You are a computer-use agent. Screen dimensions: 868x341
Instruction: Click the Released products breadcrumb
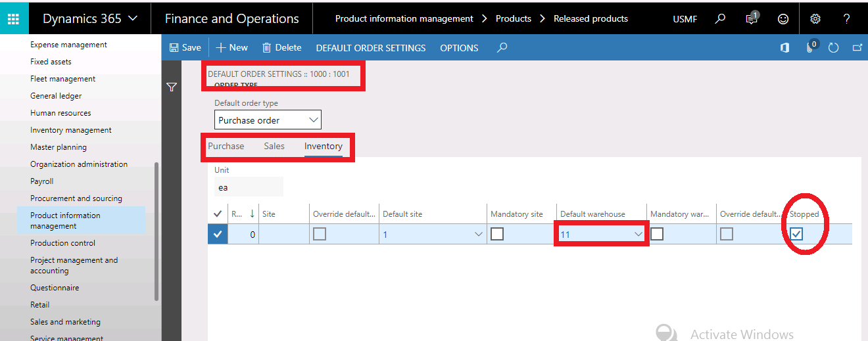pyautogui.click(x=591, y=18)
